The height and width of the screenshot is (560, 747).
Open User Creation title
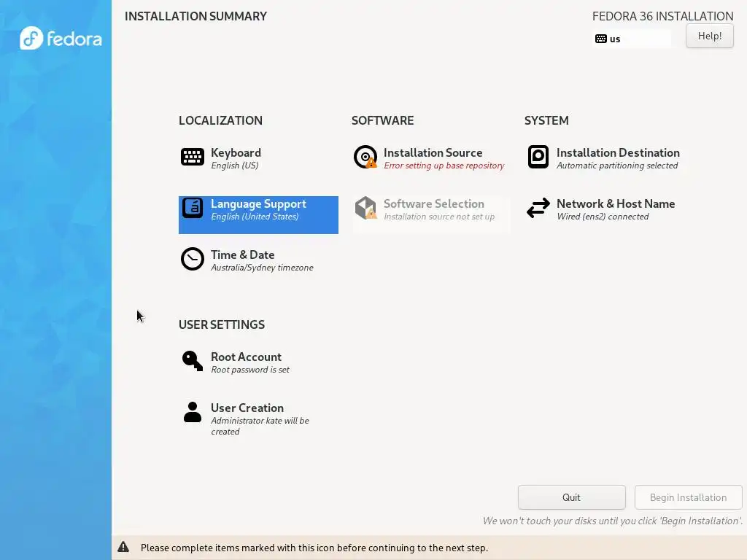(x=247, y=408)
